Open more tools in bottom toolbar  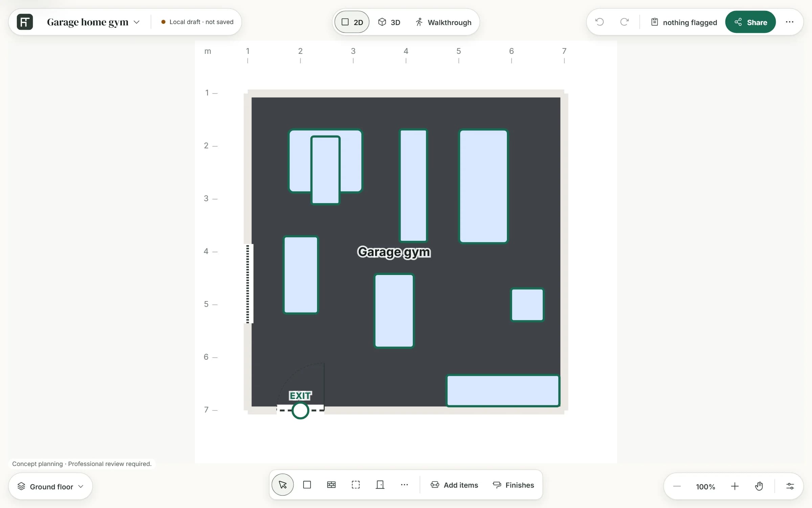tap(404, 485)
